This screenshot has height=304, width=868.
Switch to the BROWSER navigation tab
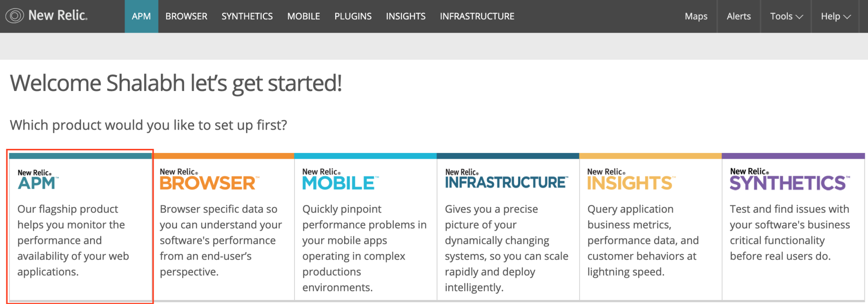coord(186,17)
